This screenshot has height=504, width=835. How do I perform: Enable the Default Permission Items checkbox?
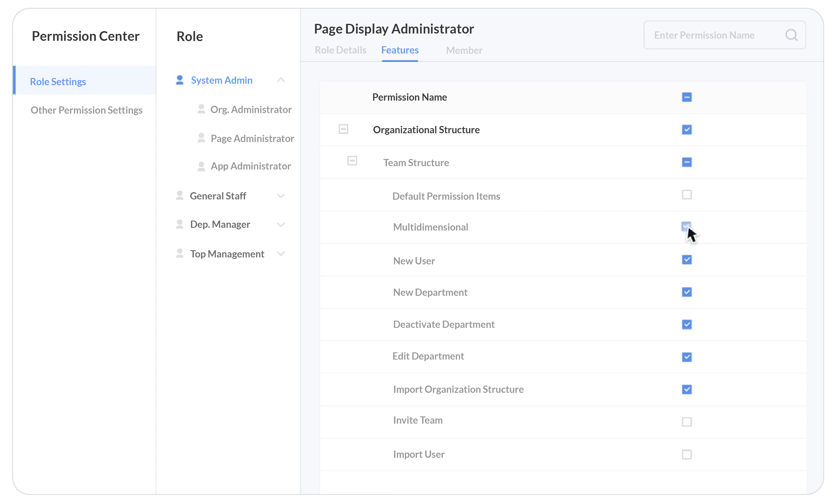click(x=687, y=195)
